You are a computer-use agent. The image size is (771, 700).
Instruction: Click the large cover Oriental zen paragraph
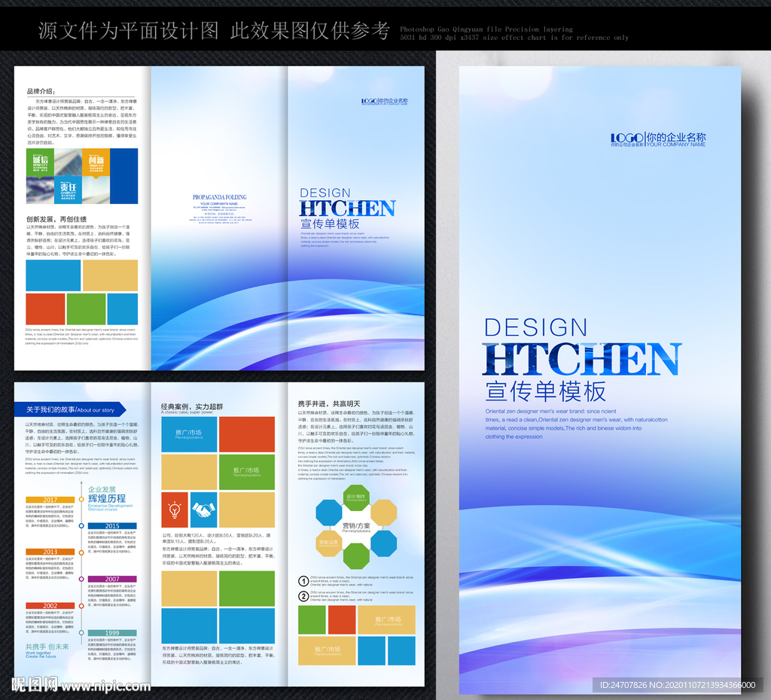576,424
